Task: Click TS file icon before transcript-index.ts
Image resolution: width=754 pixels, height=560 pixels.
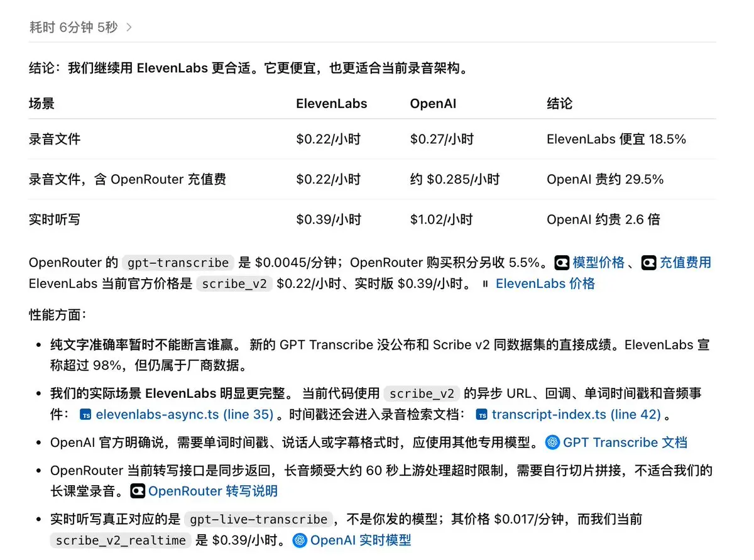Action: pyautogui.click(x=482, y=415)
